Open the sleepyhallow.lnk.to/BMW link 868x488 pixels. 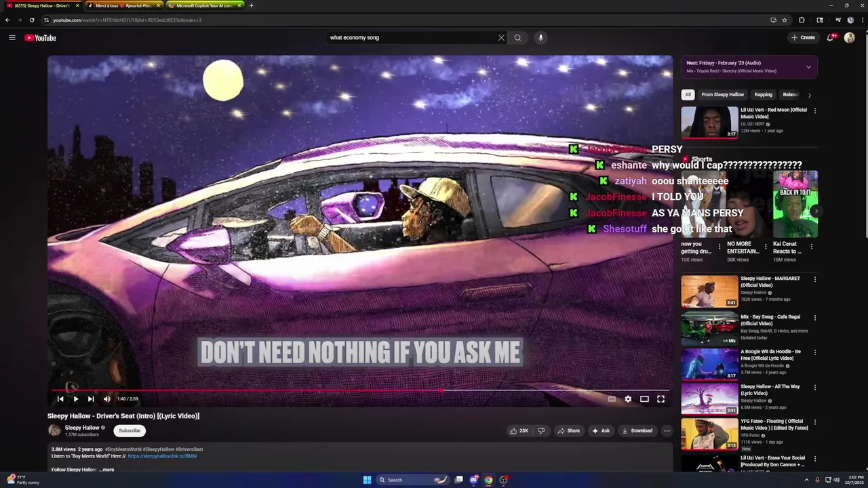tap(162, 456)
